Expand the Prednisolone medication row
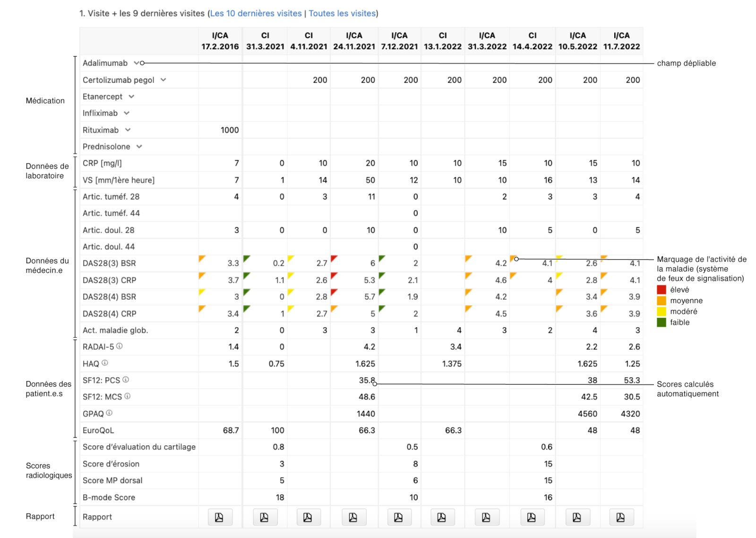 [139, 147]
